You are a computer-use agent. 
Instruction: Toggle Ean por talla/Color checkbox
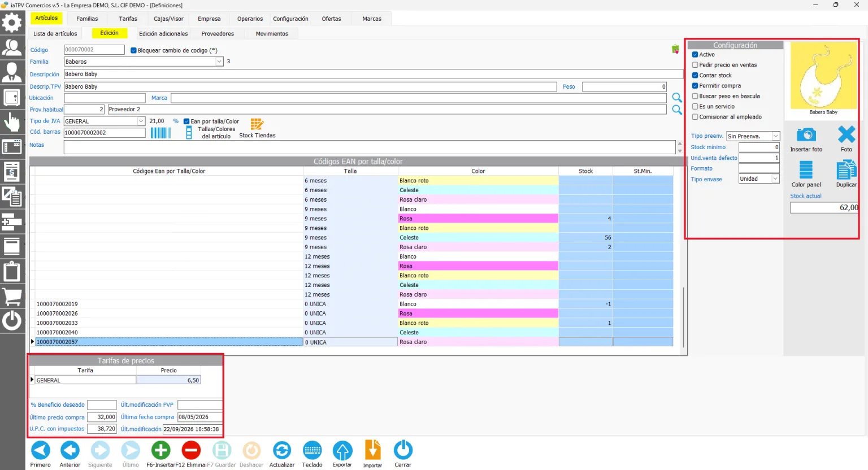click(186, 121)
